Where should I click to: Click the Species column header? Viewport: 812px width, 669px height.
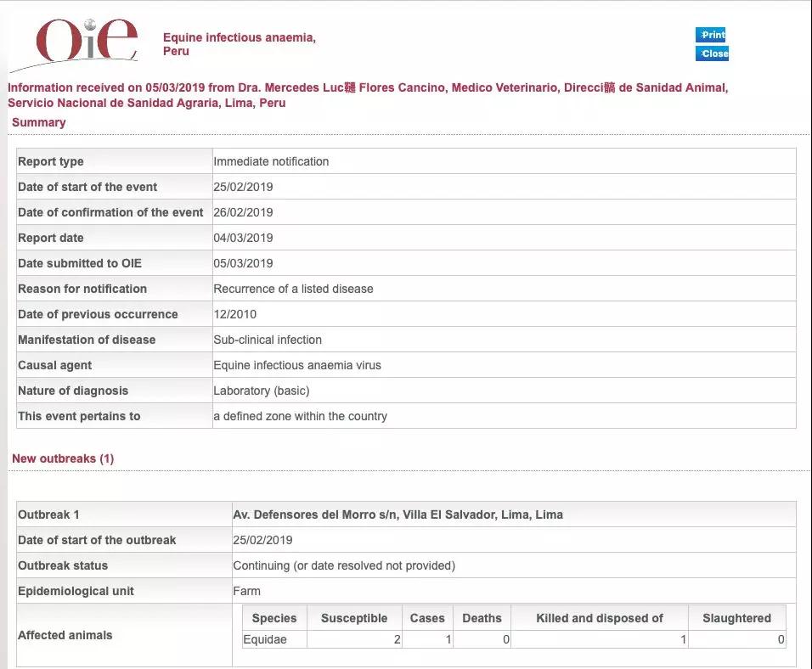coord(274,618)
